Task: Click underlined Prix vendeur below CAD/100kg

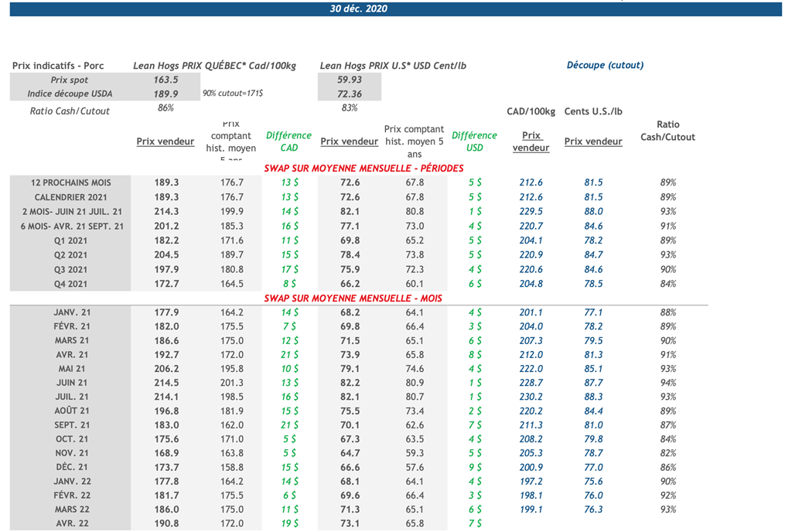Action: [531, 142]
